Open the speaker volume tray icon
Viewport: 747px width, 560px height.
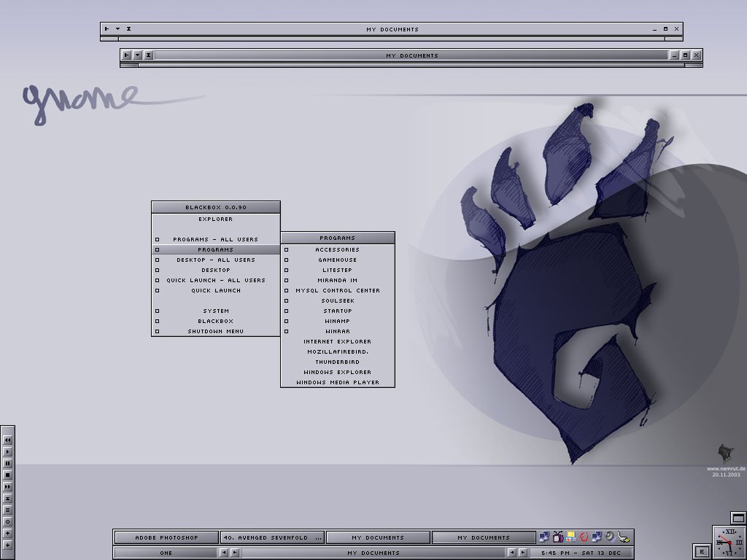610,537
